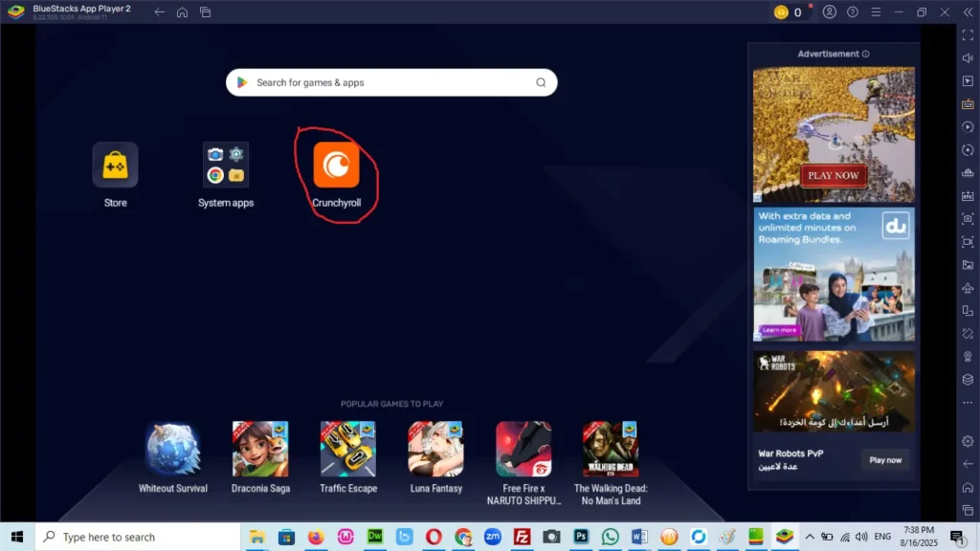Image resolution: width=980 pixels, height=551 pixels.
Task: Launch the Crunchyroll app
Action: [x=336, y=165]
